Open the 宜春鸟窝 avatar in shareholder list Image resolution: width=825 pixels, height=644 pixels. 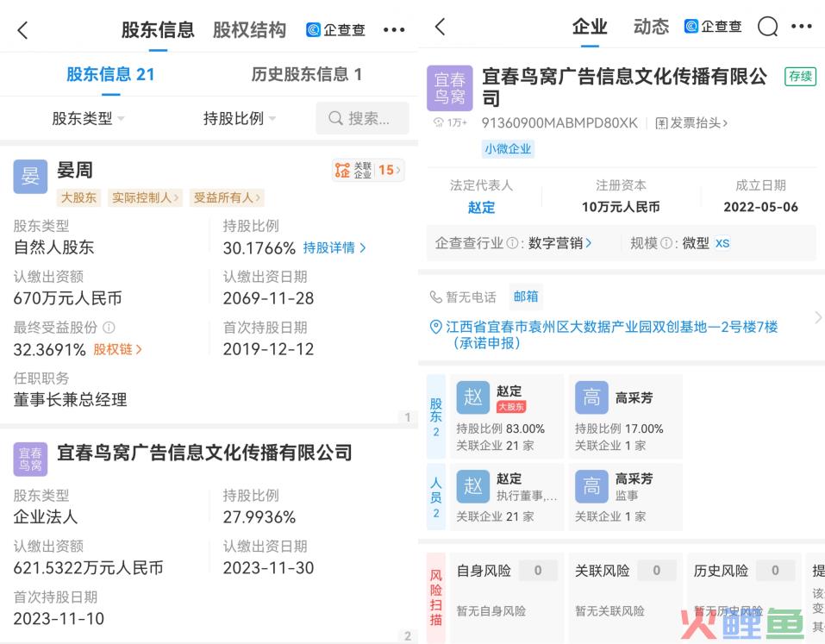click(30, 459)
